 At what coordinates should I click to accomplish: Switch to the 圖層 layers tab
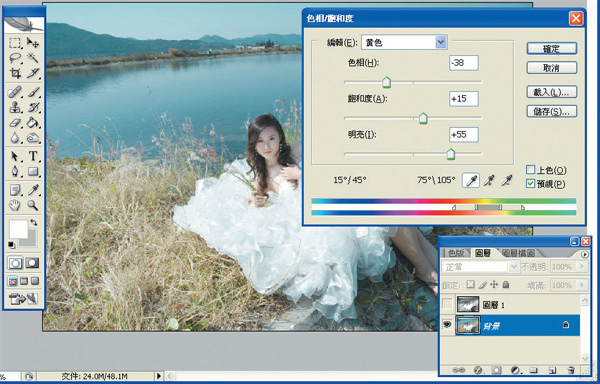[483, 253]
